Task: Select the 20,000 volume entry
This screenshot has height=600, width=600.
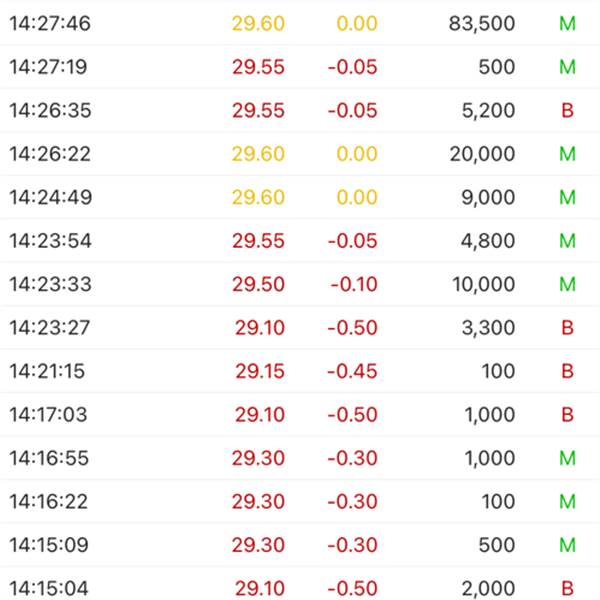Action: point(482,154)
